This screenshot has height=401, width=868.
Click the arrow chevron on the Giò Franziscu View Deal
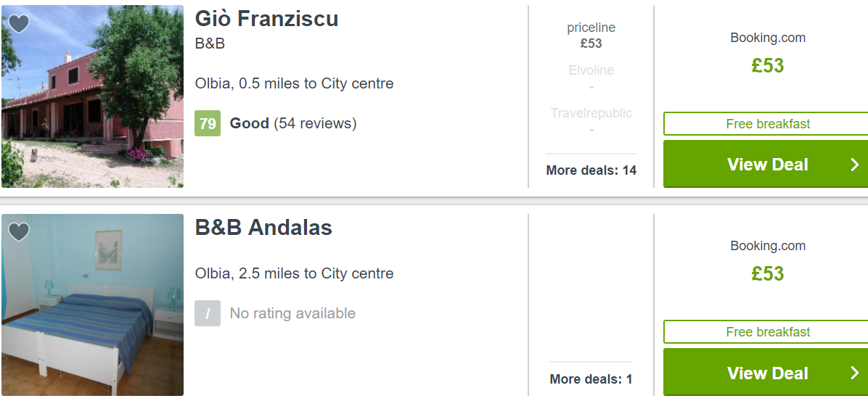[855, 165]
